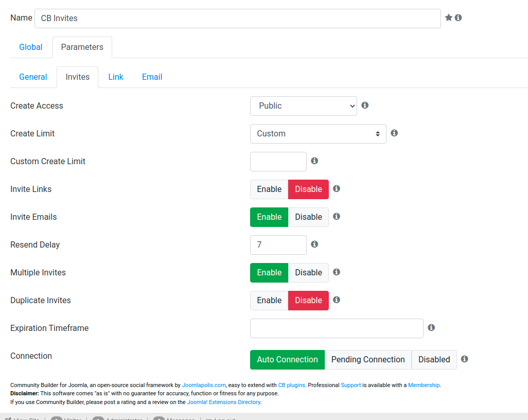The height and width of the screenshot is (420, 528).
Task: Choose Auto Connection option
Action: coord(287,360)
